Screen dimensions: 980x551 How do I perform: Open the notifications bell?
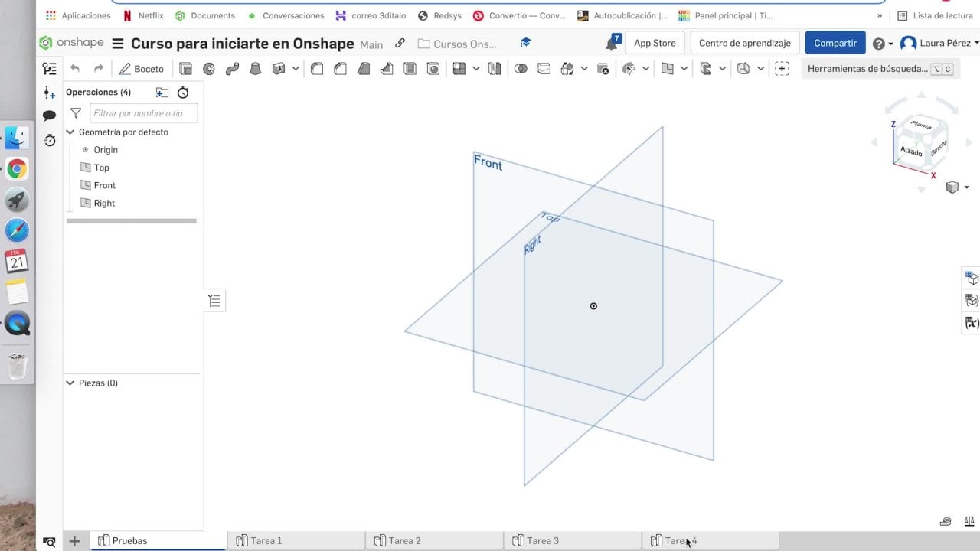click(612, 44)
